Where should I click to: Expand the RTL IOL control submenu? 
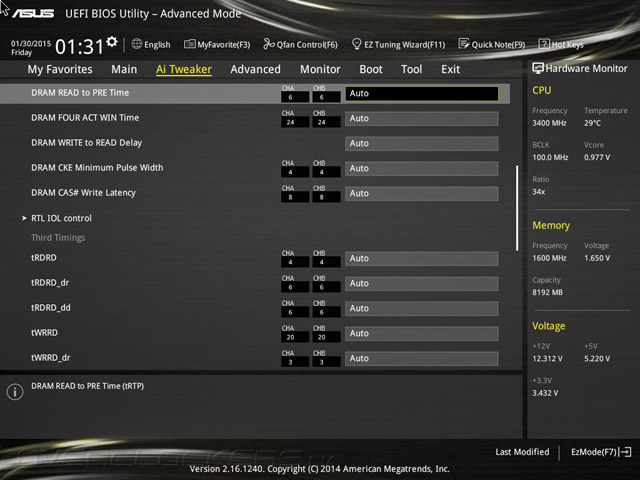61,218
